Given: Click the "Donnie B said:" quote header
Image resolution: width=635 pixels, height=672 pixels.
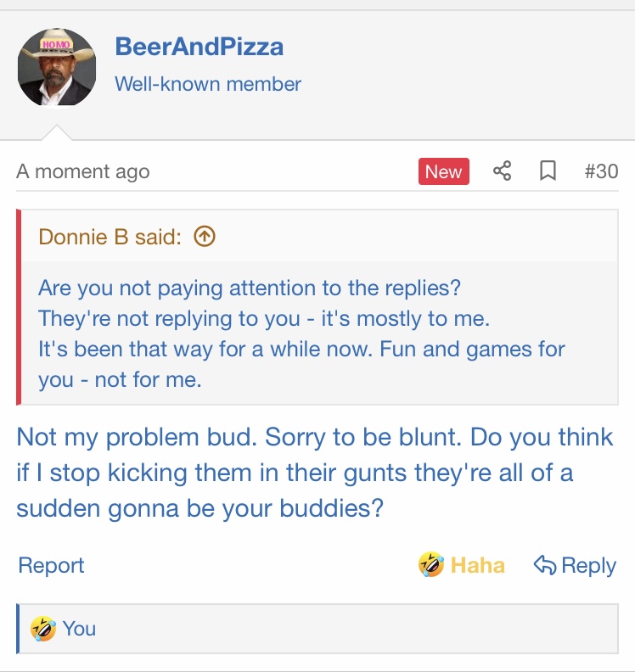Looking at the screenshot, I should point(110,237).
